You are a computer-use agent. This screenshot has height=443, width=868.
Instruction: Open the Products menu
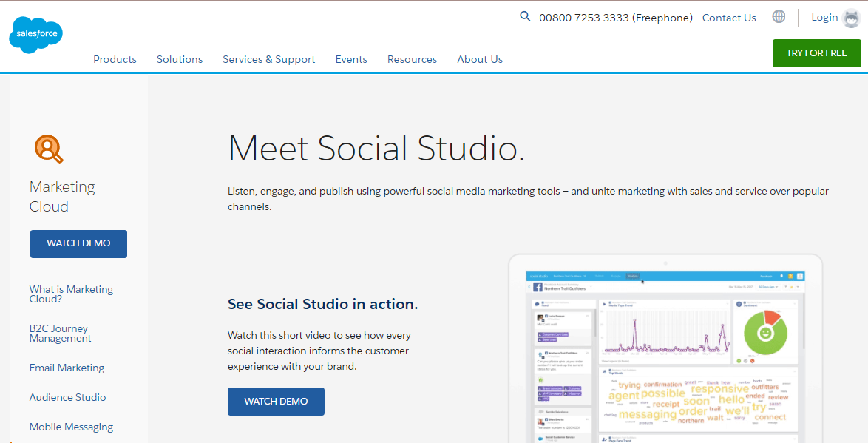click(115, 59)
